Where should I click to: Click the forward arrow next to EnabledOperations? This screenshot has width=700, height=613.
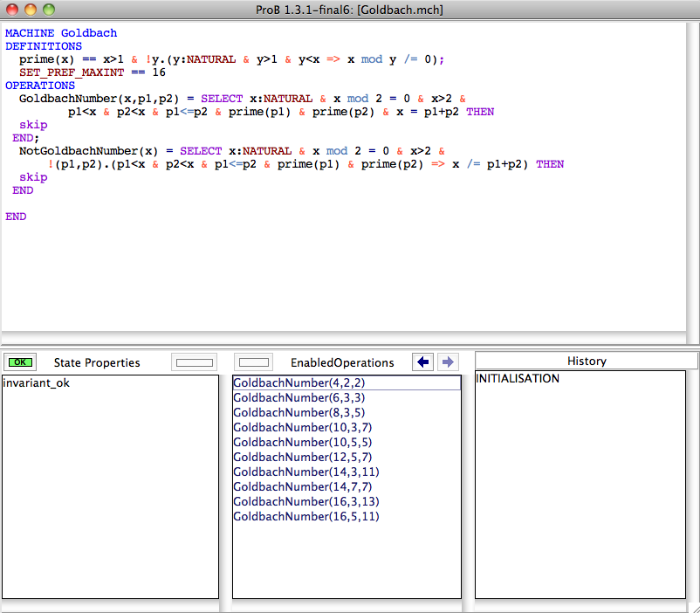[x=447, y=362]
